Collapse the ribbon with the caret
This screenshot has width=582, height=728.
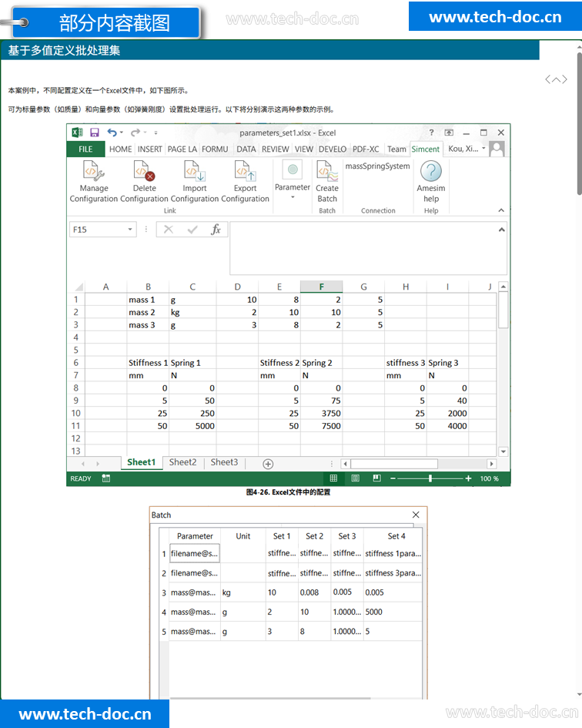pos(501,210)
